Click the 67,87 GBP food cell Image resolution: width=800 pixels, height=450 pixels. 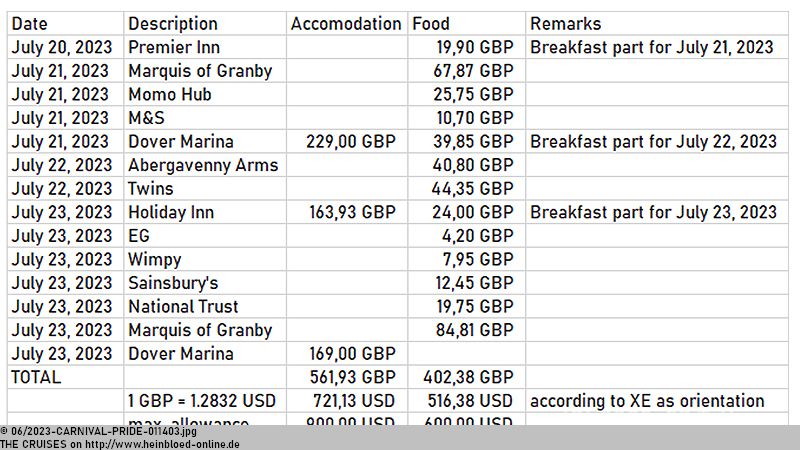[x=466, y=71]
